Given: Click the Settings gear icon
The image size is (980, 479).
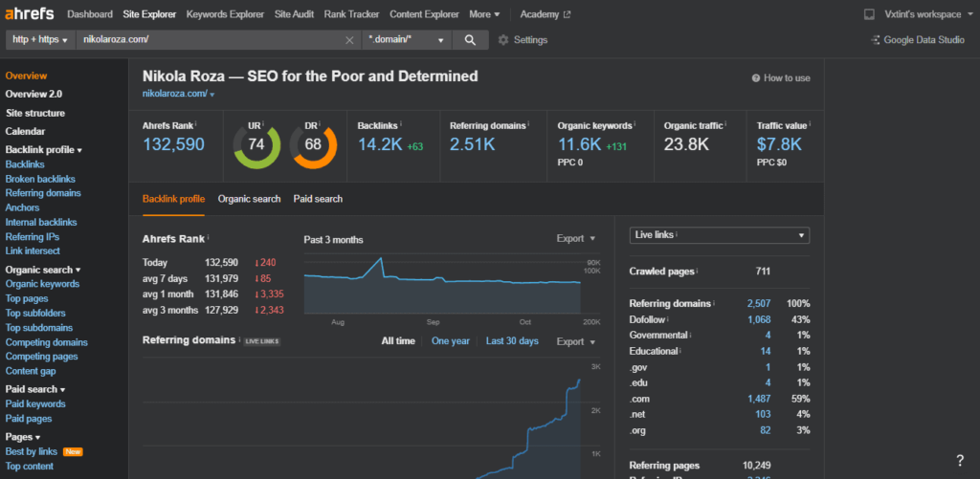Looking at the screenshot, I should 503,40.
